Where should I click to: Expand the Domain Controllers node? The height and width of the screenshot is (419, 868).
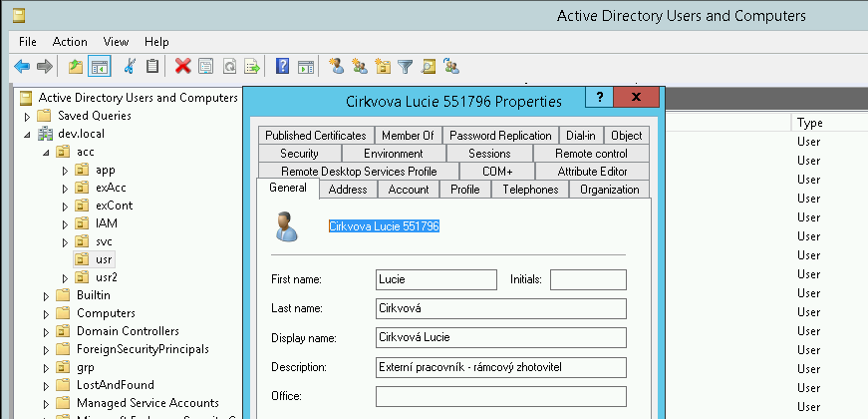click(46, 332)
